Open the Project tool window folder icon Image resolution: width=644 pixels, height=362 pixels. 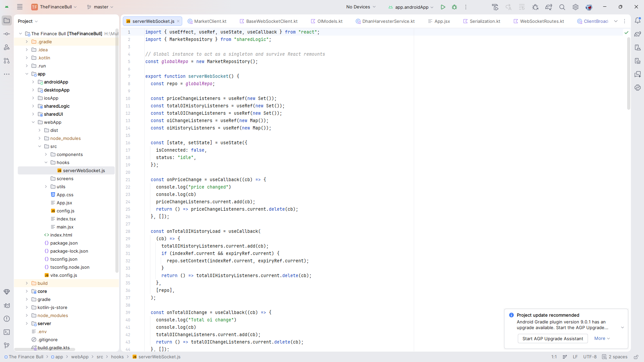click(7, 21)
